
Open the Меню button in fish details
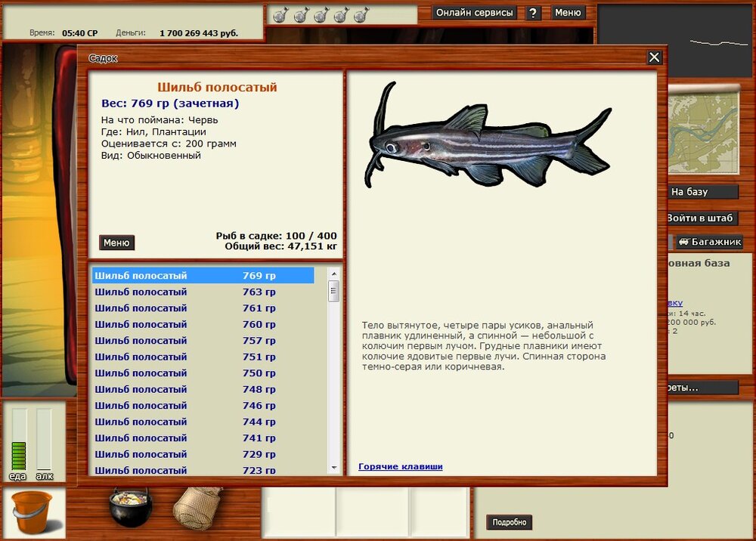[x=116, y=243]
